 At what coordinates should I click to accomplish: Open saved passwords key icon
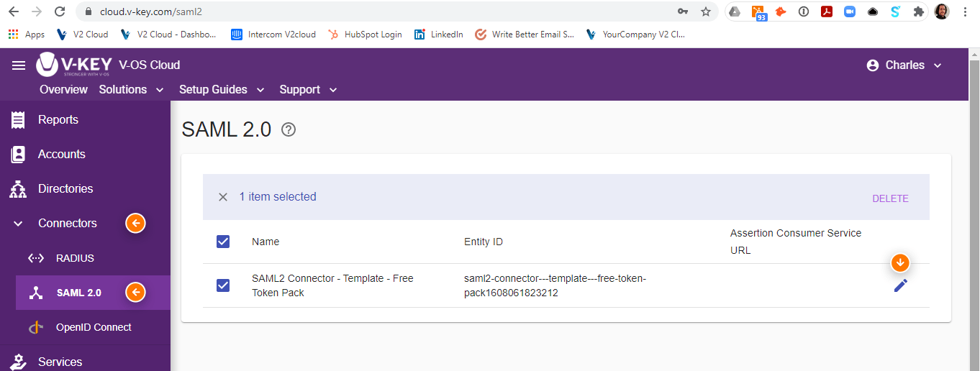[683, 12]
